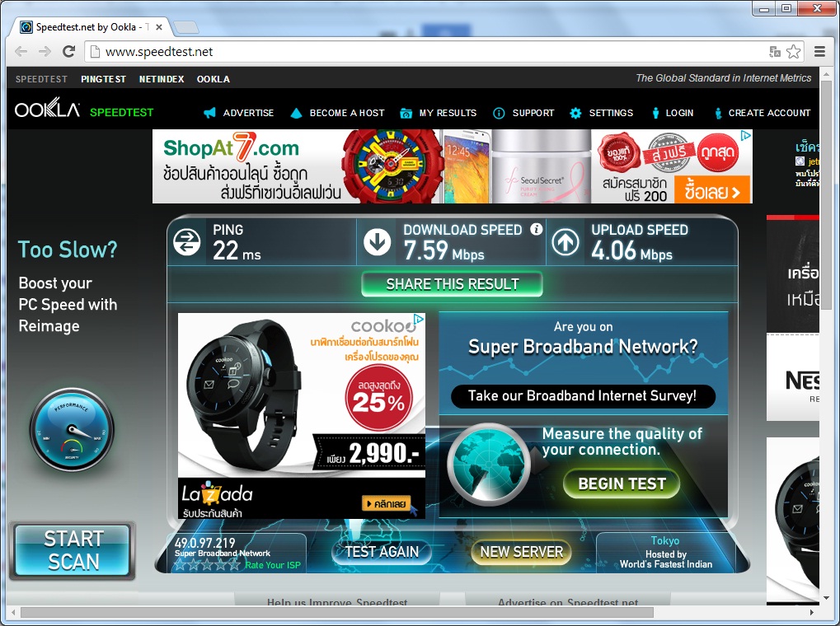Click SHARE THIS RESULT button

(452, 284)
